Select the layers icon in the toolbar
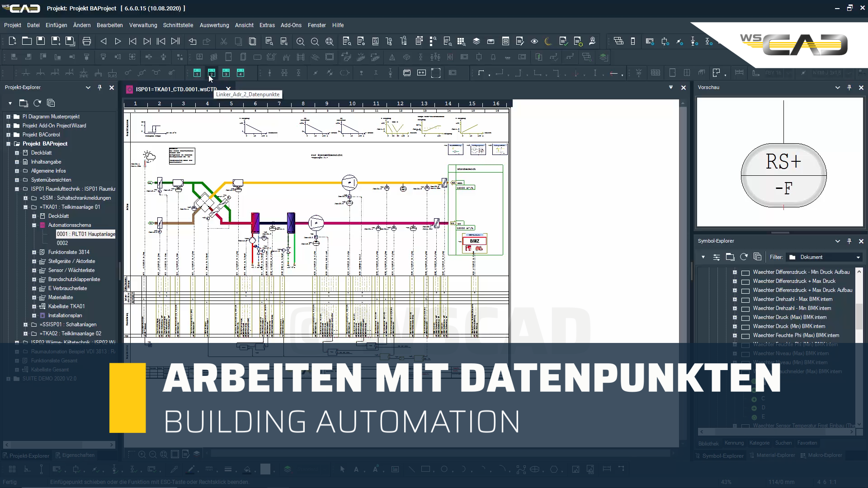This screenshot has width=868, height=488. click(476, 41)
